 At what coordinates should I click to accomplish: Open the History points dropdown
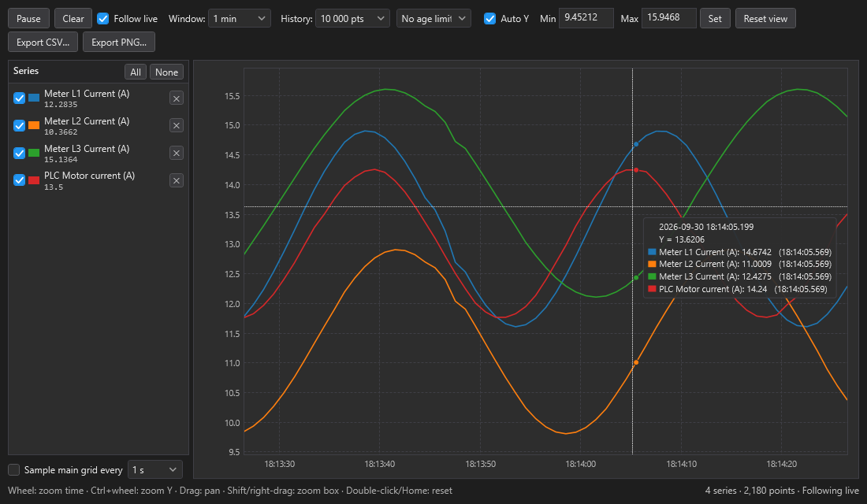coord(352,19)
